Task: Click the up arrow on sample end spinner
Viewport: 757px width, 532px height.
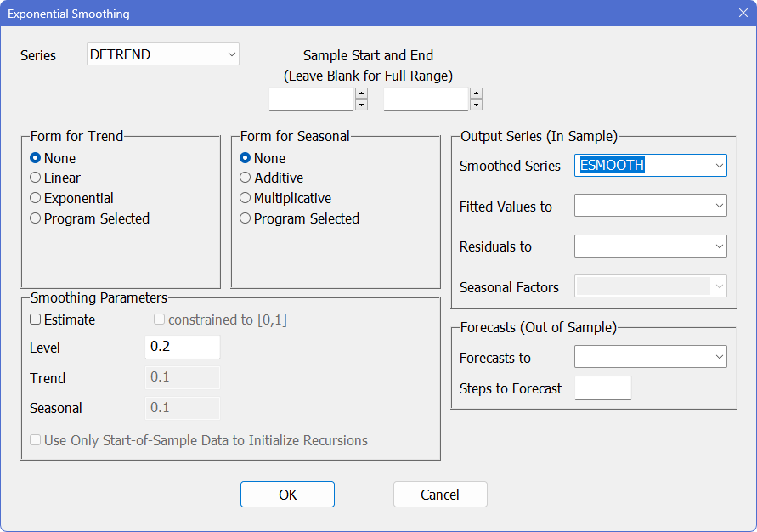Action: tap(476, 93)
